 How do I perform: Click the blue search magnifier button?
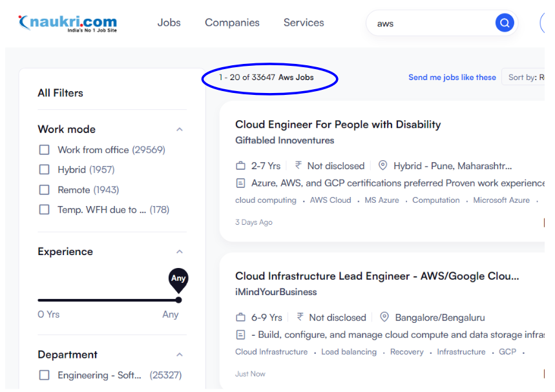pos(505,23)
